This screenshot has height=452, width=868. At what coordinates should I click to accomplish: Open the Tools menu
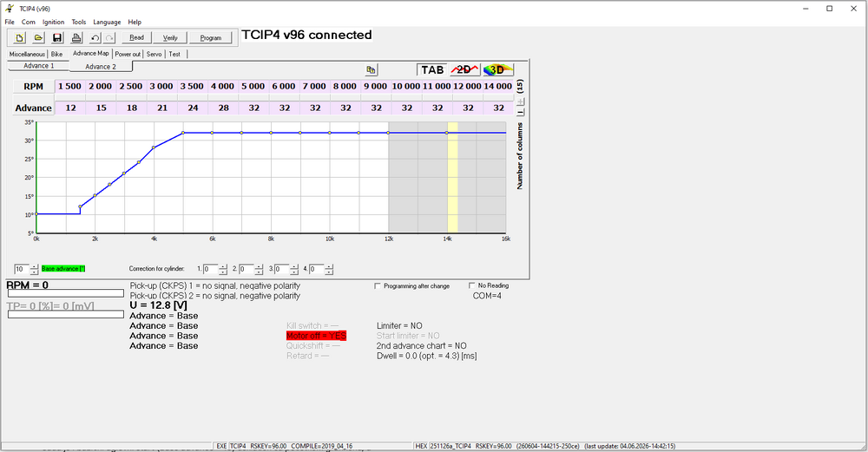pyautogui.click(x=79, y=23)
